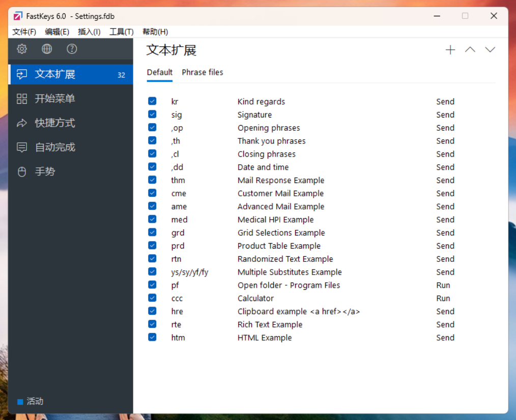
Task: Move item up with up chevron
Action: 470,50
